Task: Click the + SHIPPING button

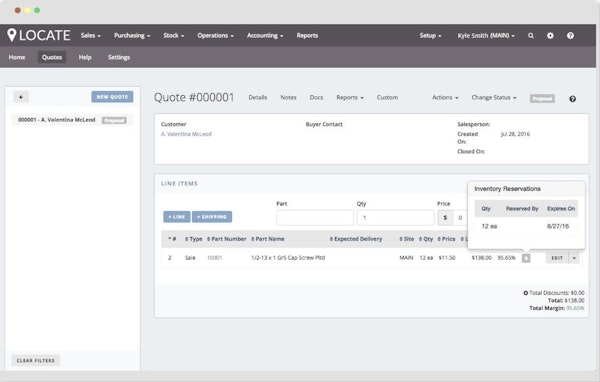Action: [212, 217]
